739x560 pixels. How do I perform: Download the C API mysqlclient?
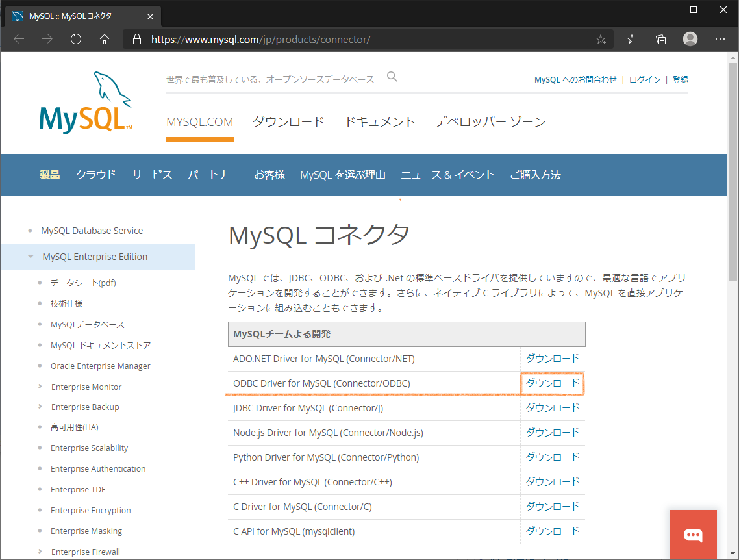click(x=553, y=531)
